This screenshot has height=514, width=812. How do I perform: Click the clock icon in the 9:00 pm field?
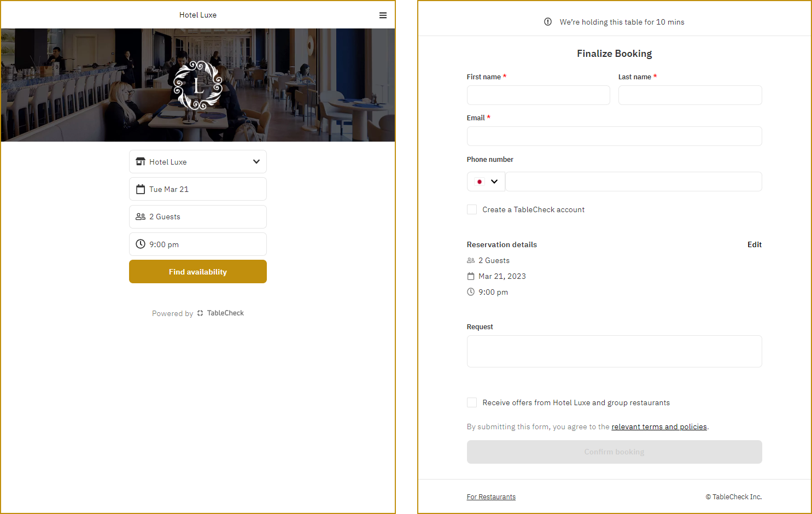(x=141, y=244)
